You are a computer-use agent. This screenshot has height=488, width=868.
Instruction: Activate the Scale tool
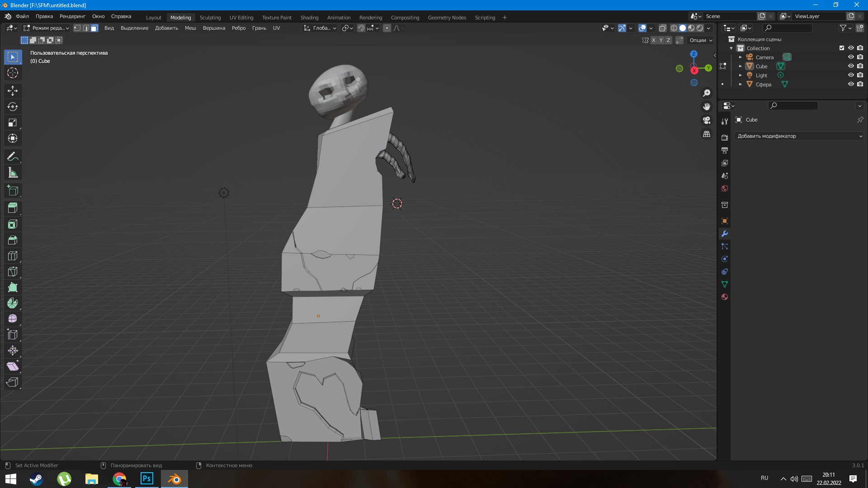click(x=13, y=122)
